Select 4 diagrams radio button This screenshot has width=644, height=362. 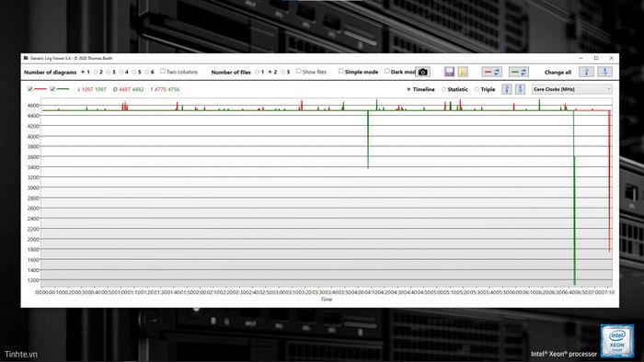(x=121, y=73)
